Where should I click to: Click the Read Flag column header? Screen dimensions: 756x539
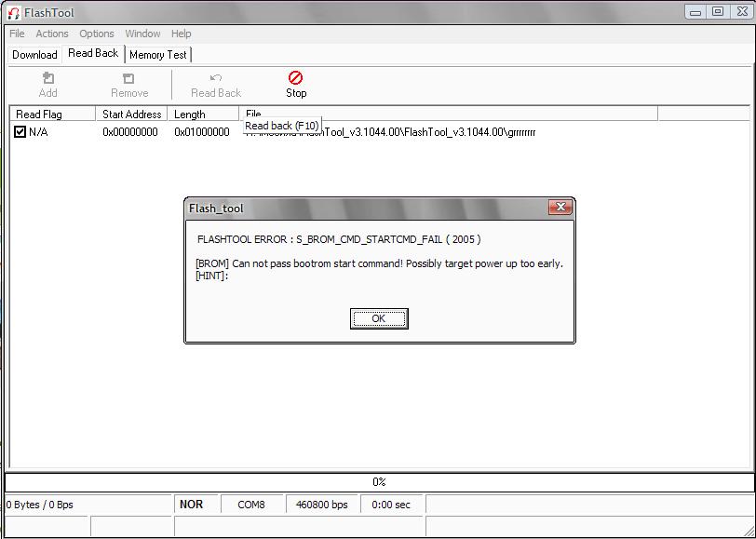point(39,115)
